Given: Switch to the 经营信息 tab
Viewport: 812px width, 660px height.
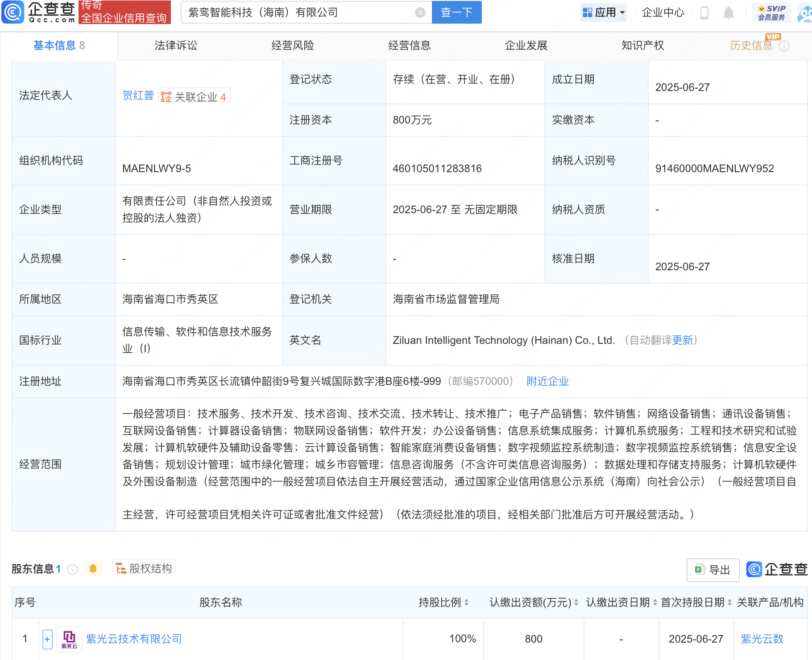Looking at the screenshot, I should (x=409, y=45).
